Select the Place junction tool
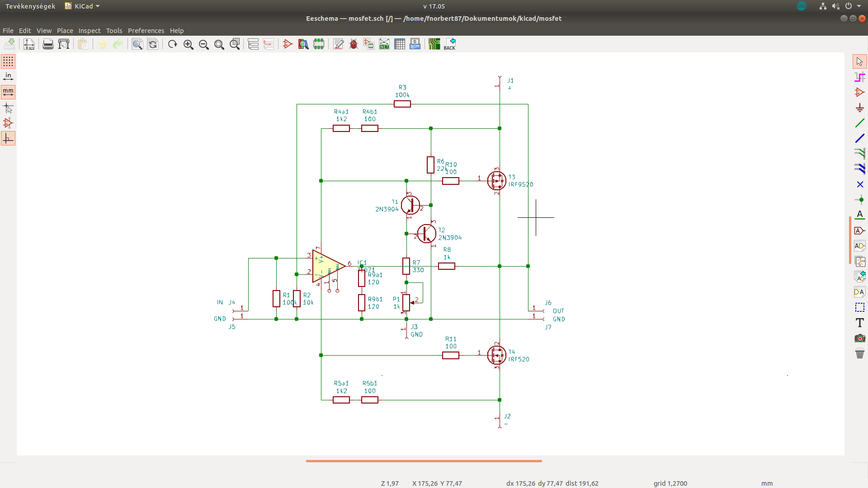 point(859,200)
